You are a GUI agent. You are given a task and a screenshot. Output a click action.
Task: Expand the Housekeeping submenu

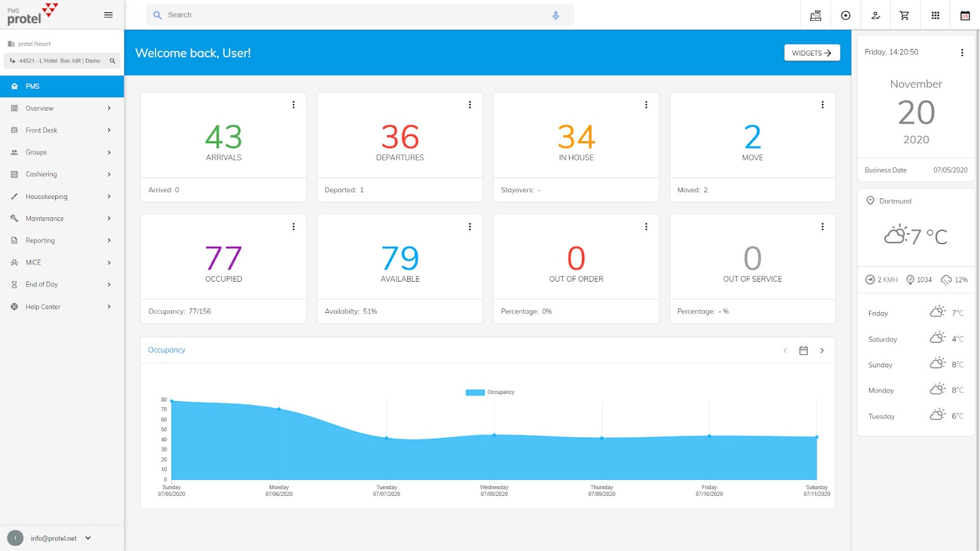(x=62, y=197)
